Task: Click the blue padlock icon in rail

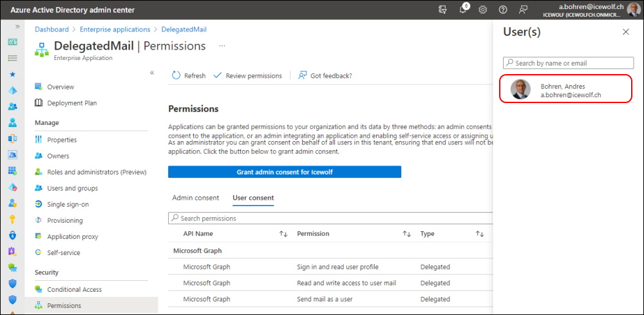Action: (x=13, y=235)
